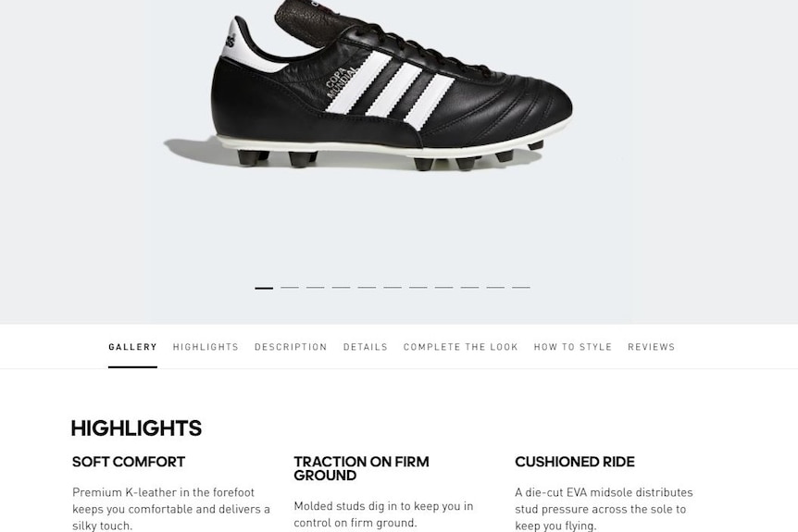Viewport: 798px width, 532px height.
Task: Jump to the fourth gallery slide dash
Action: click(x=341, y=288)
